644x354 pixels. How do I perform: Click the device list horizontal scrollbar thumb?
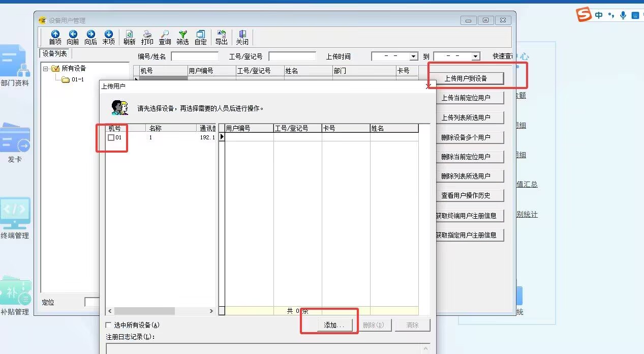pos(144,311)
